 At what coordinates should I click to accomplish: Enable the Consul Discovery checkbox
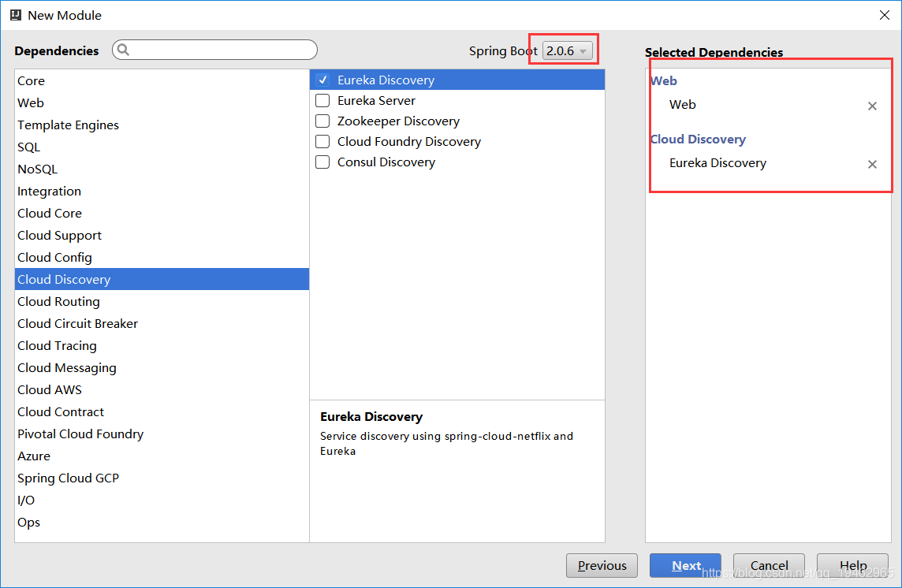pos(322,162)
